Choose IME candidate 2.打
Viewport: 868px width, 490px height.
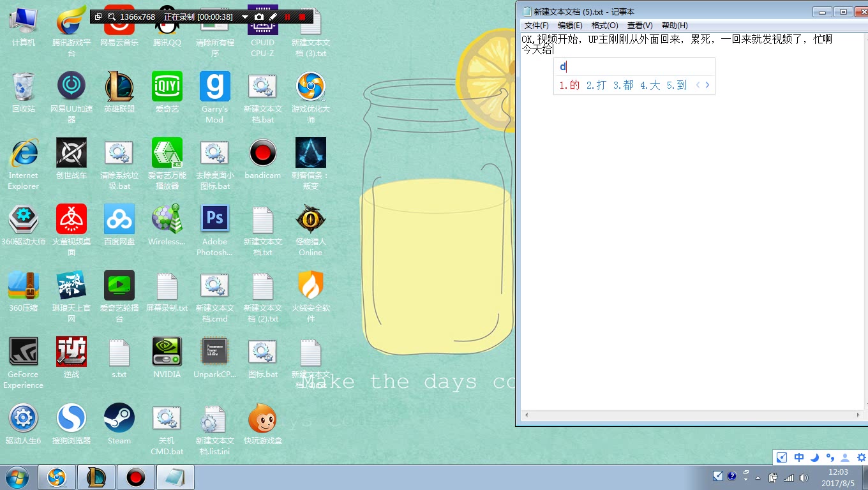596,85
